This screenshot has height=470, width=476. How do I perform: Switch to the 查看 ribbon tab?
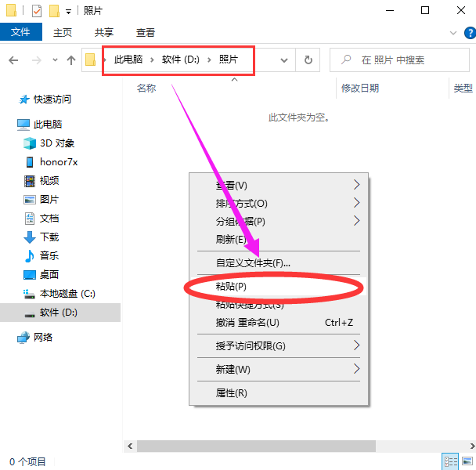click(x=146, y=32)
